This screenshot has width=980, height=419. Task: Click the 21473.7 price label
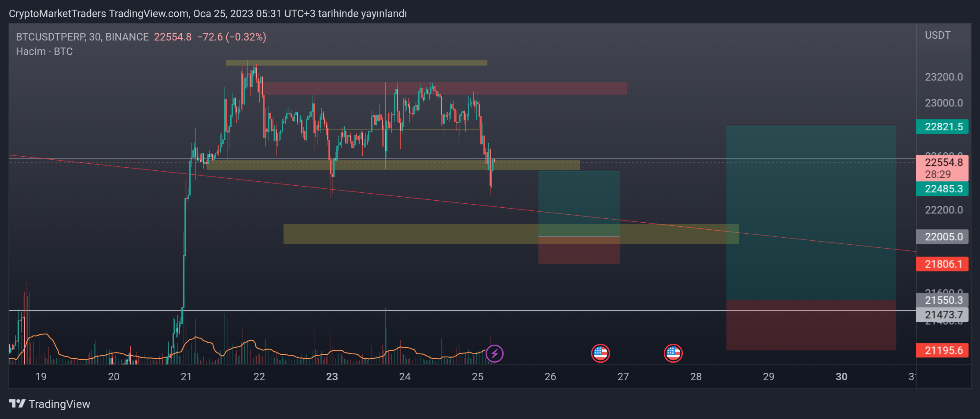click(x=942, y=315)
